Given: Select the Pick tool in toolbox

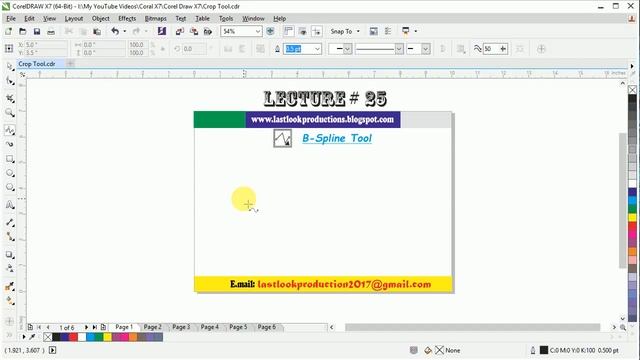Looking at the screenshot, I should [x=10, y=66].
